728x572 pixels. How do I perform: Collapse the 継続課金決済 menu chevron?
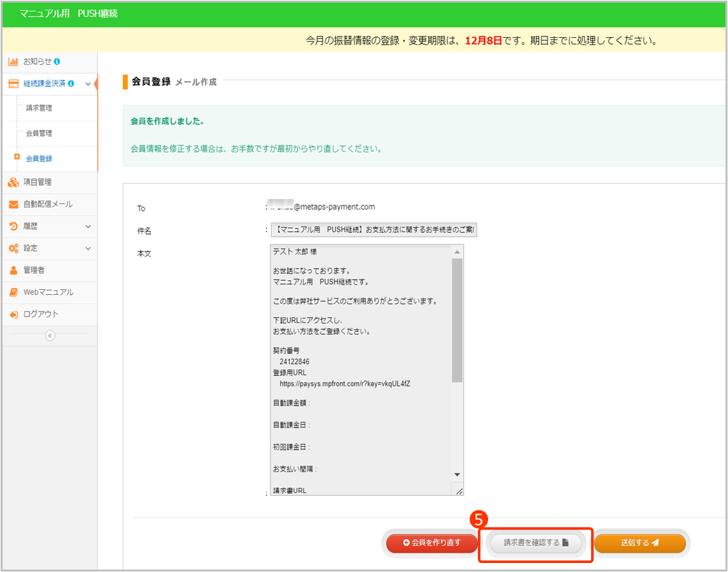(x=88, y=84)
